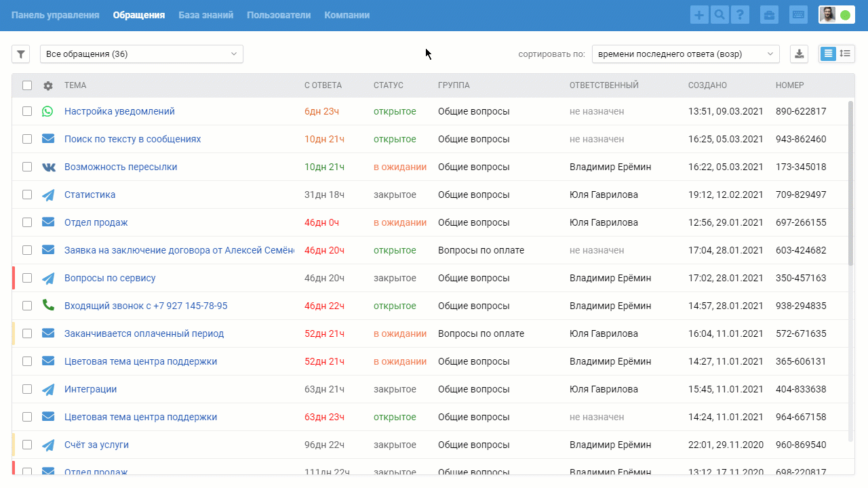Open search with the magnifier icon

coord(719,15)
